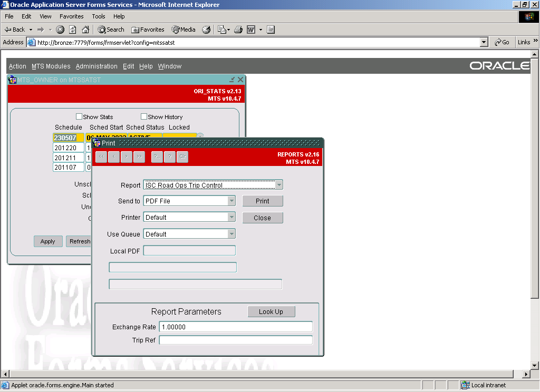Open the IE Favorites menu
Image resolution: width=540 pixels, height=392 pixels.
point(72,16)
